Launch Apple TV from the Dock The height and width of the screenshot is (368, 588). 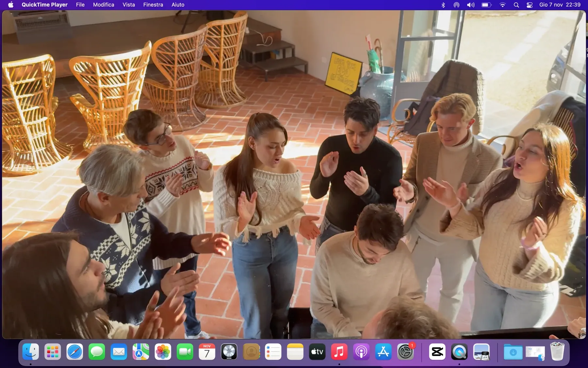click(x=317, y=352)
